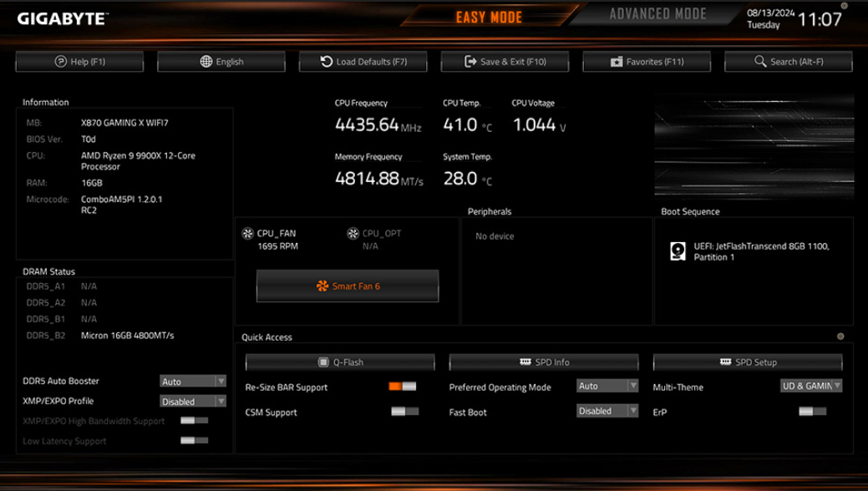Screen dimensions: 868x491
Task: Open Smart Fan 6 settings
Action: point(348,286)
